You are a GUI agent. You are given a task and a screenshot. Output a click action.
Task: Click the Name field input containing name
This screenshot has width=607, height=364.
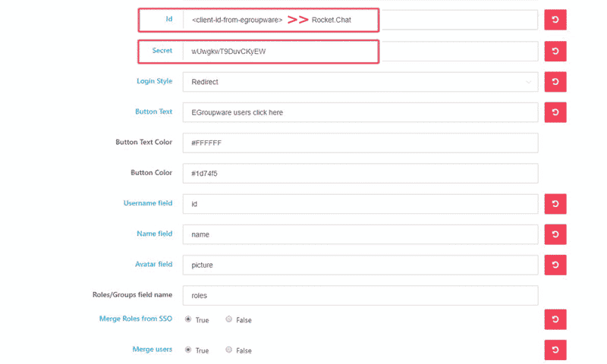coord(360,234)
